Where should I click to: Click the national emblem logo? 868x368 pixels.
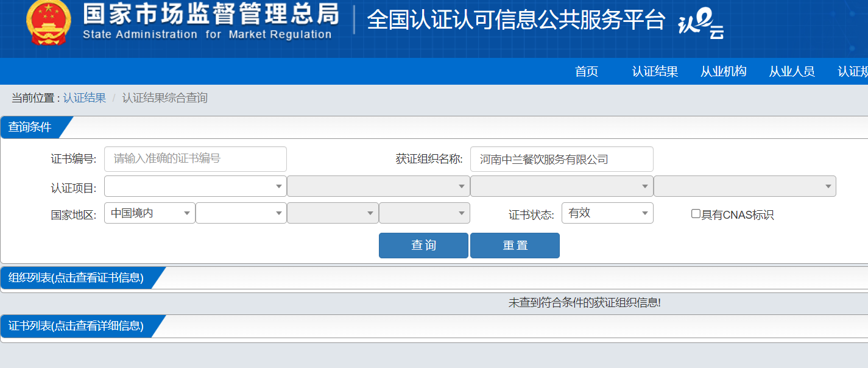click(x=48, y=23)
